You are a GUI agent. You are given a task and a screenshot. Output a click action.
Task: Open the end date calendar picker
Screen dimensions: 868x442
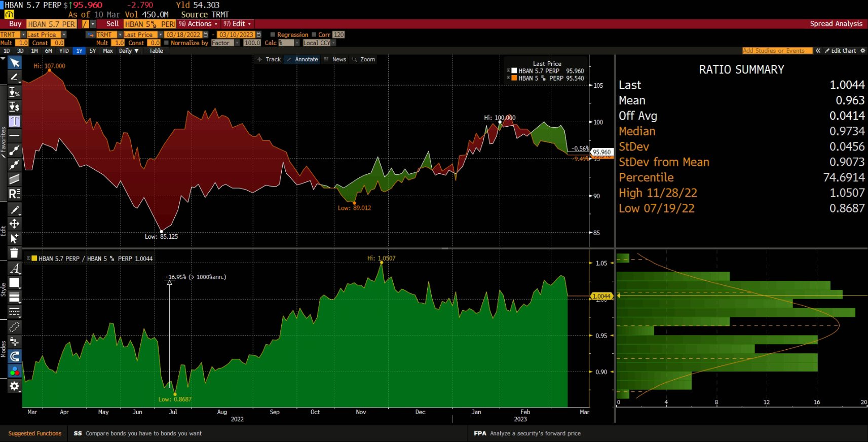click(x=258, y=34)
